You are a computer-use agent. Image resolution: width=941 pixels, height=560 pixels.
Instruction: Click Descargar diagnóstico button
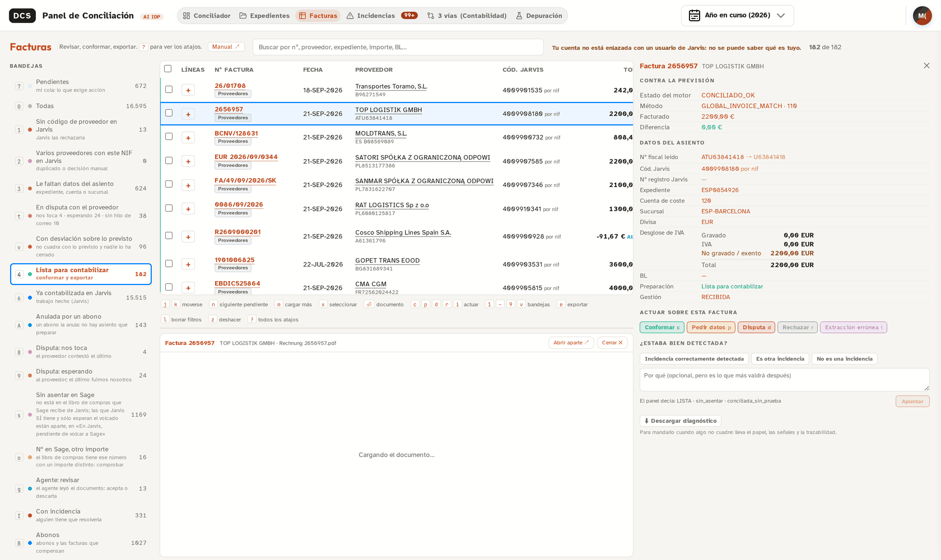click(x=680, y=421)
